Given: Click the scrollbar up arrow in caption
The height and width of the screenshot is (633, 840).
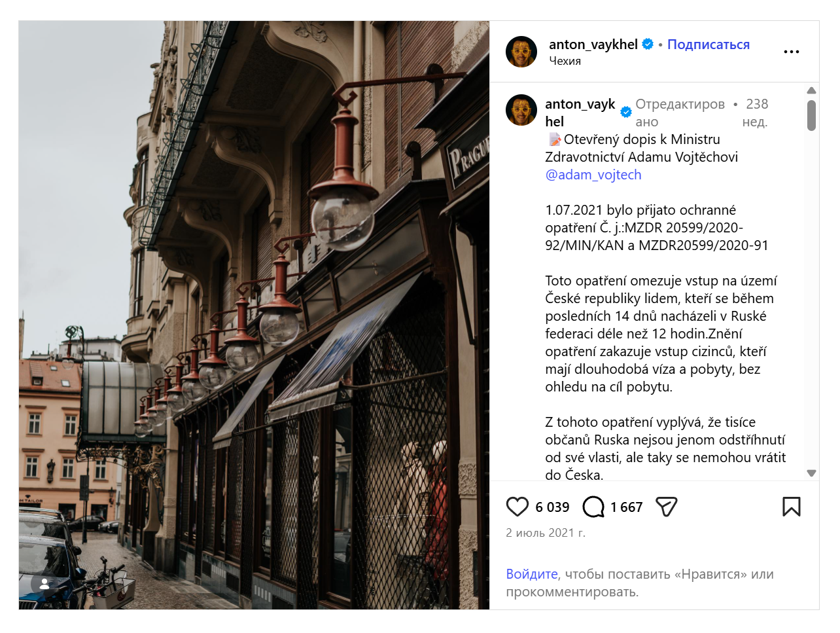Looking at the screenshot, I should click(x=811, y=90).
